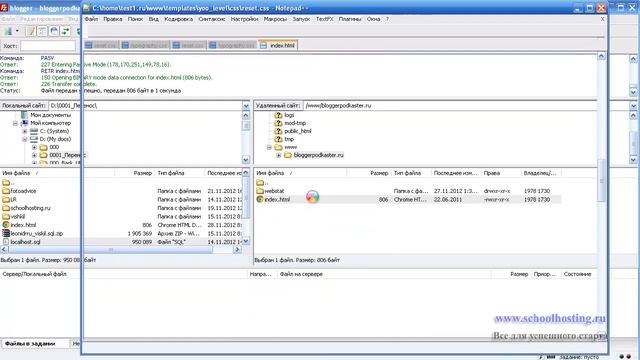The image size is (640, 360).
Task: Toggle transfer queue display icon
Action: pos(65,31)
